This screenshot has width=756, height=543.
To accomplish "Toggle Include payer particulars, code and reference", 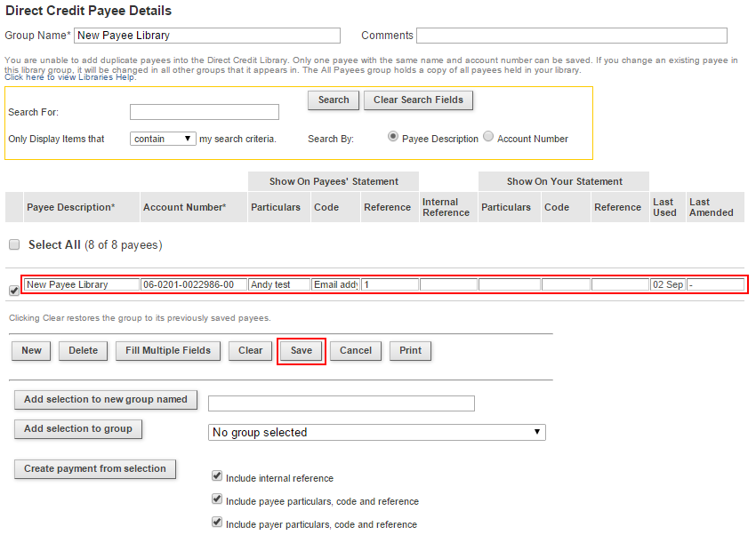I will (217, 523).
